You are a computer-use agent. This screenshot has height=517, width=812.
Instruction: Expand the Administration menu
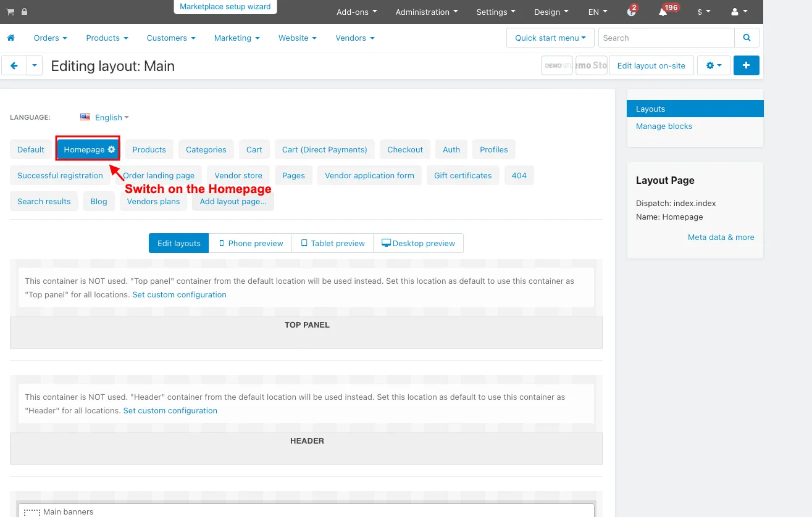[427, 12]
